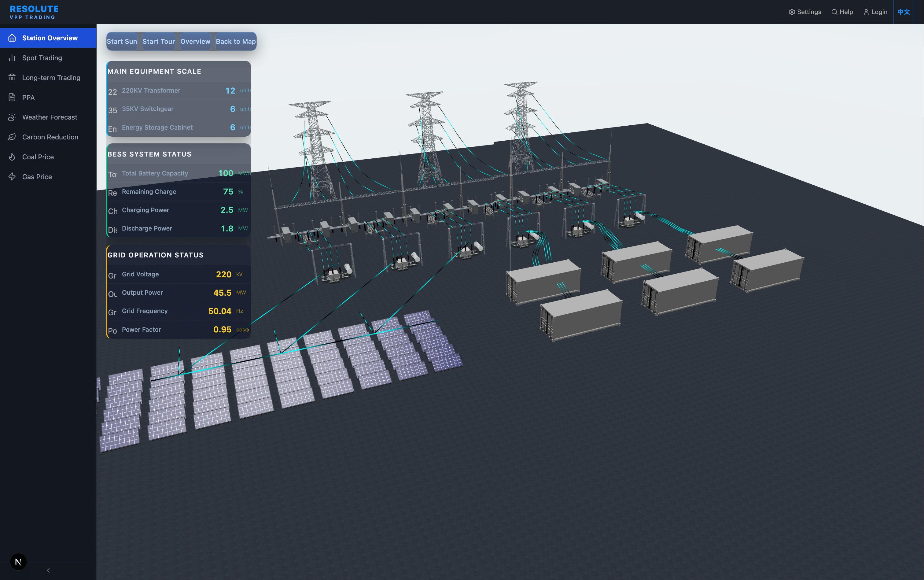This screenshot has height=580, width=924.
Task: Select the Coal Price menu item
Action: click(x=48, y=157)
